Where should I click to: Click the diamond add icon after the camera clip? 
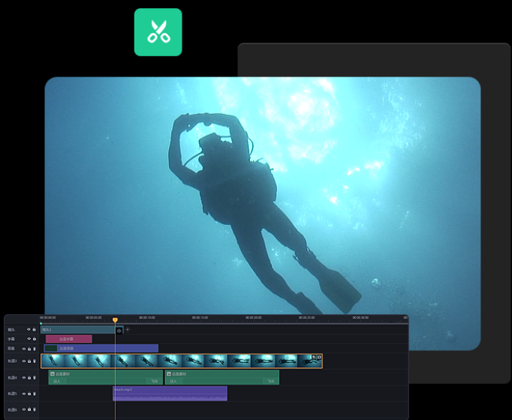point(128,330)
